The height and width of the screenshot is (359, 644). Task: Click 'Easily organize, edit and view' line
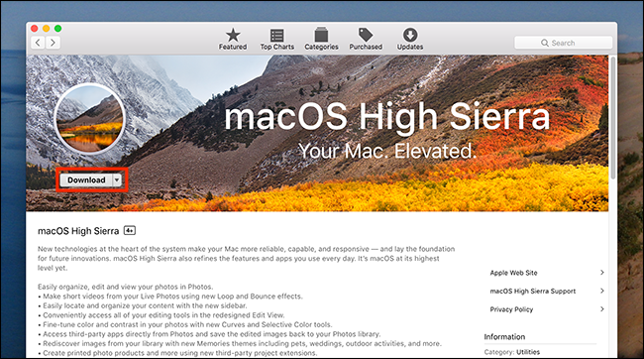[x=125, y=287]
